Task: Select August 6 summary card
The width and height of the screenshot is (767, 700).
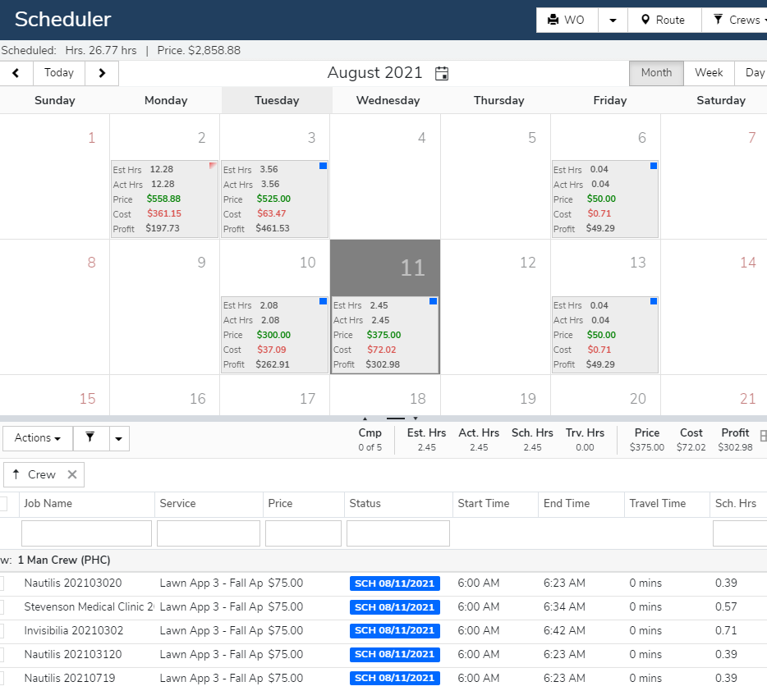Action: [605, 199]
